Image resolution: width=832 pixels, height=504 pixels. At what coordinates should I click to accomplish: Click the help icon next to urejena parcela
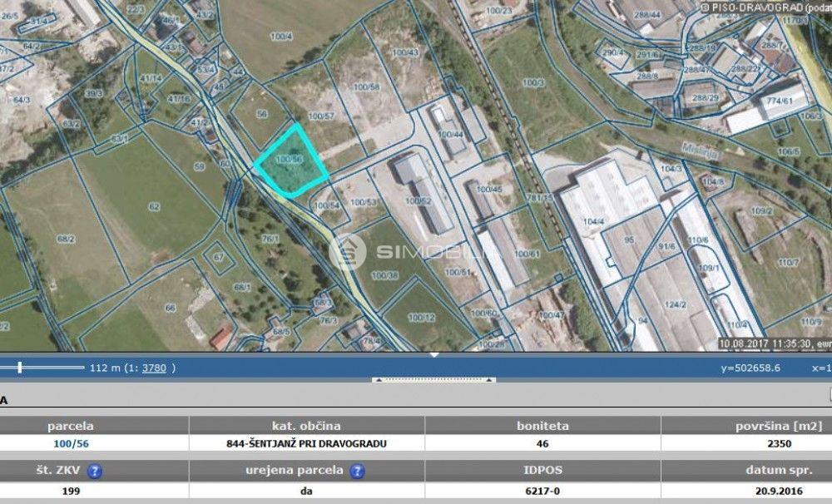tap(357, 471)
